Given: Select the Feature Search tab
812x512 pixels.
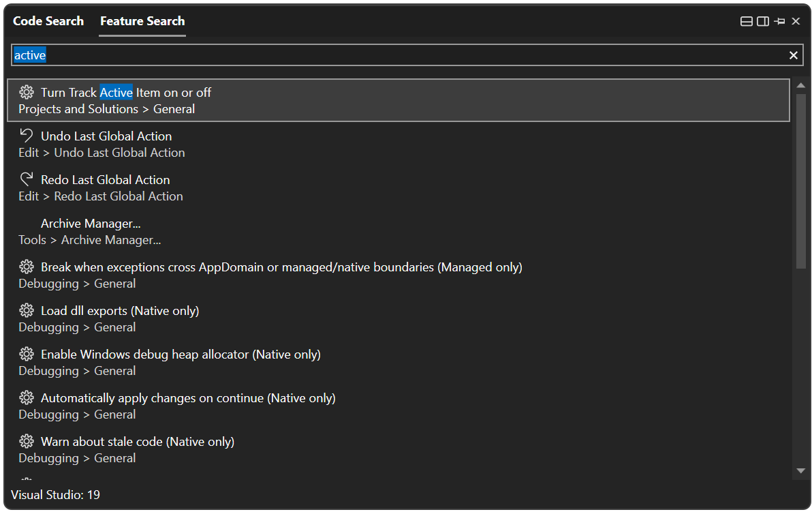Looking at the screenshot, I should point(142,21).
